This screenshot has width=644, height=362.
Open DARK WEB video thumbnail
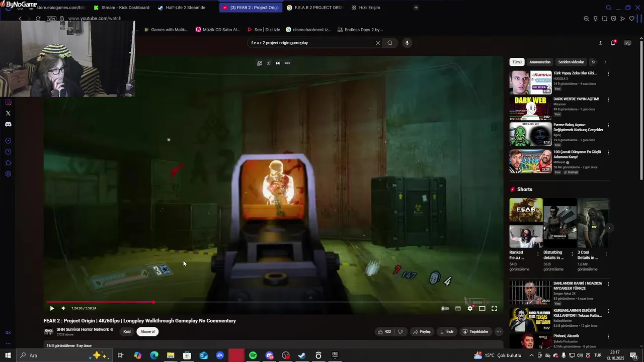coord(530,109)
